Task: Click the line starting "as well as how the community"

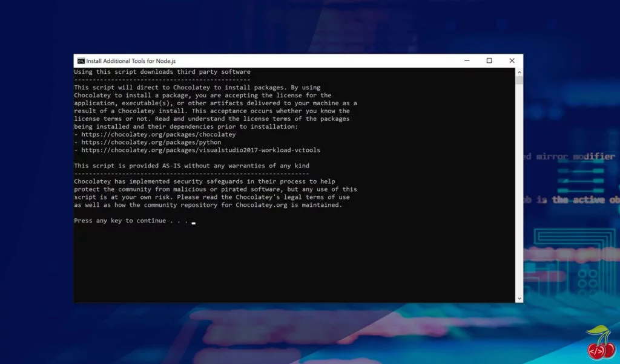Action: pos(208,205)
